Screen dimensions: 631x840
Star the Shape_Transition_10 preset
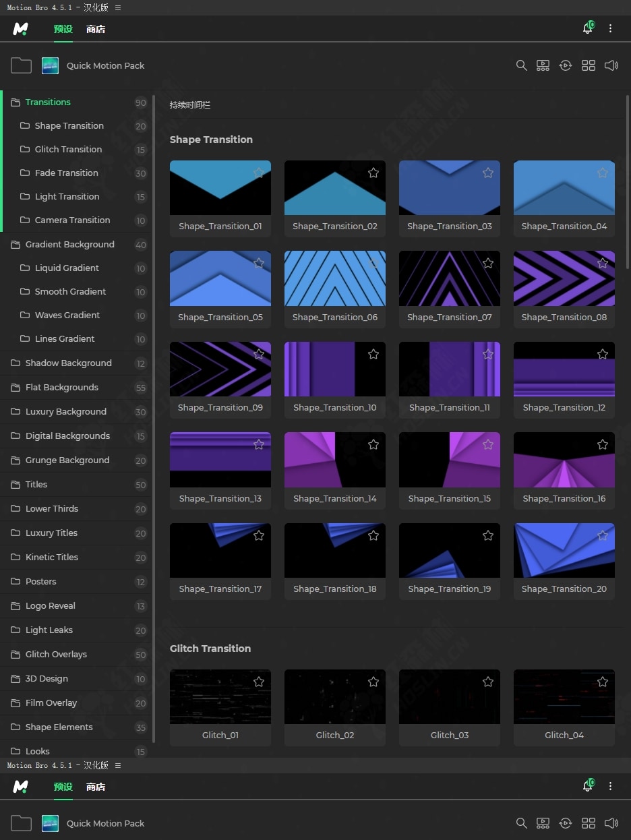[373, 354]
